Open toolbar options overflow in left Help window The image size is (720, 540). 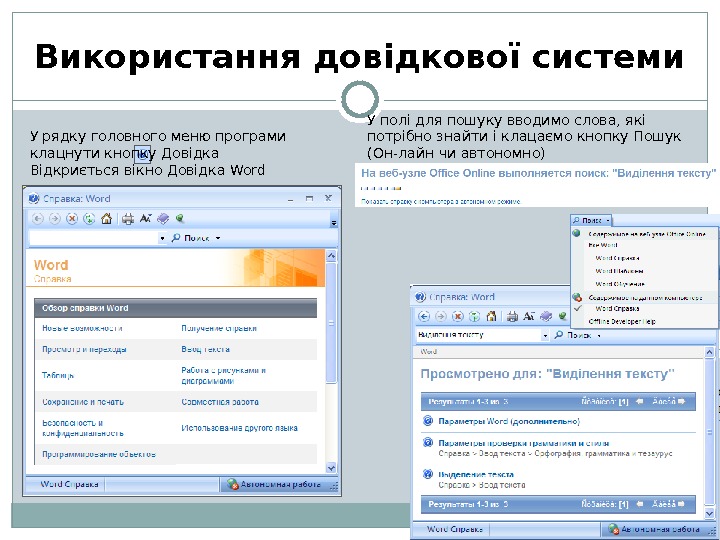point(334,223)
